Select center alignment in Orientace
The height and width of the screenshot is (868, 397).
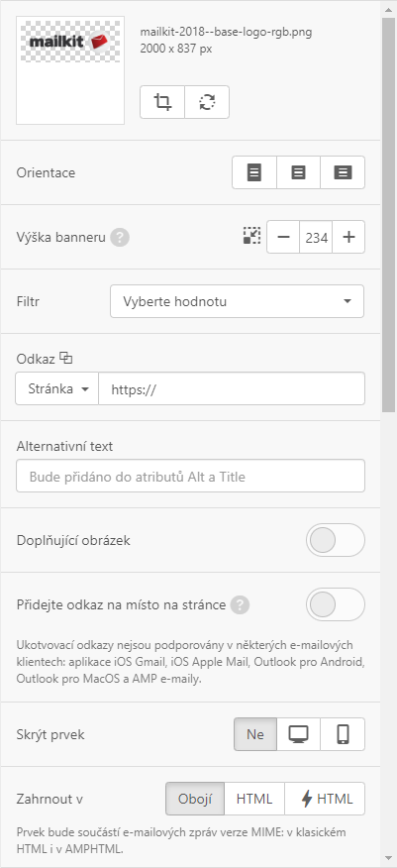tap(299, 172)
